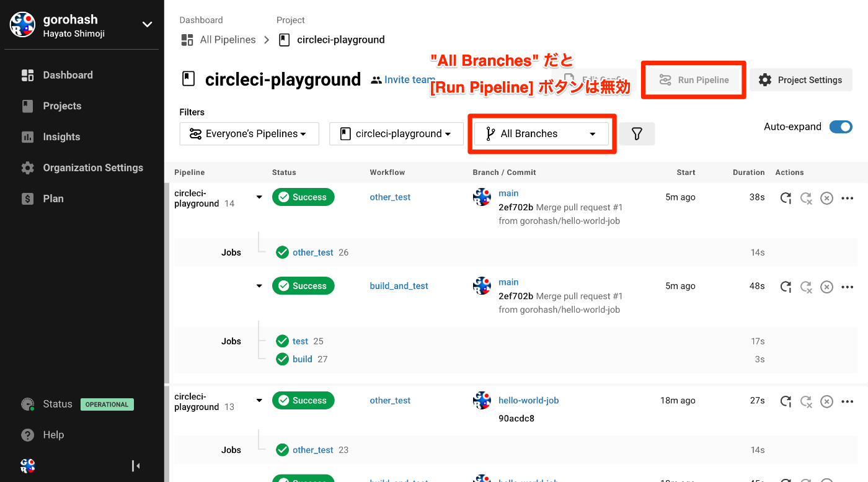Click the Plan dollar icon in the sidebar
This screenshot has width=868, height=482.
click(27, 199)
